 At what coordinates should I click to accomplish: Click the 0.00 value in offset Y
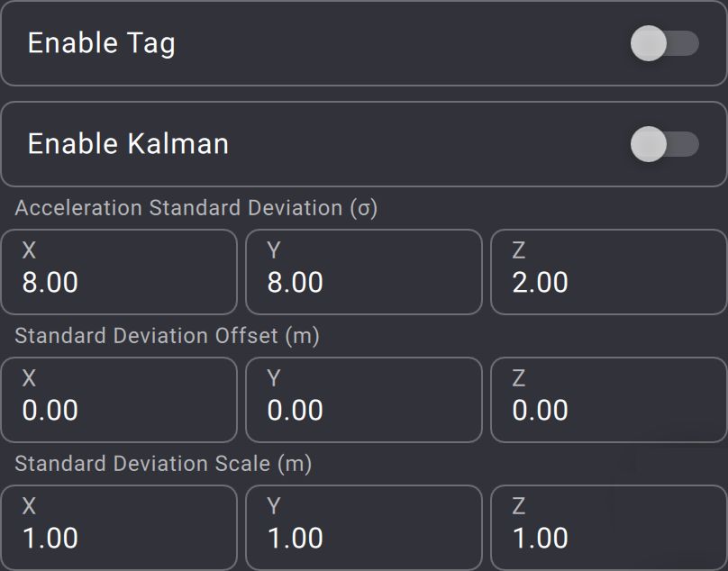[x=296, y=411]
